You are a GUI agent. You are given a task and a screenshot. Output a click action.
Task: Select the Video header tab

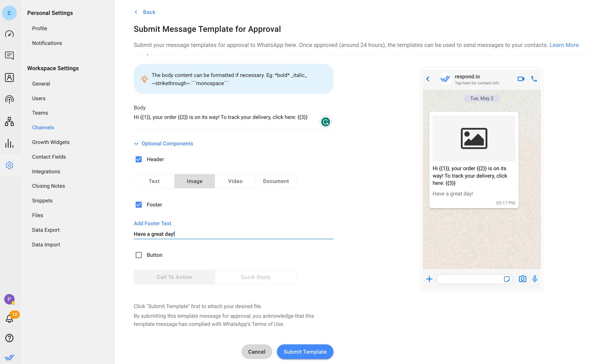tap(236, 181)
